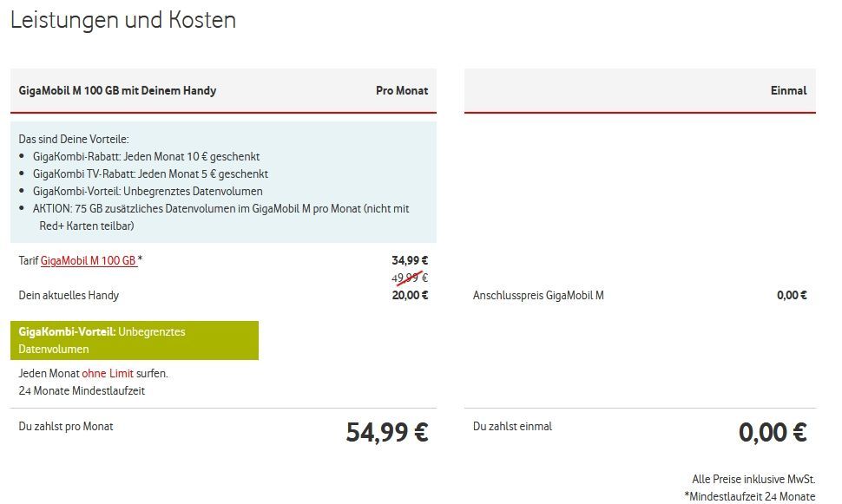Click the 'Du zahlst pro Monat' label
The height and width of the screenshot is (504, 842).
[66, 426]
